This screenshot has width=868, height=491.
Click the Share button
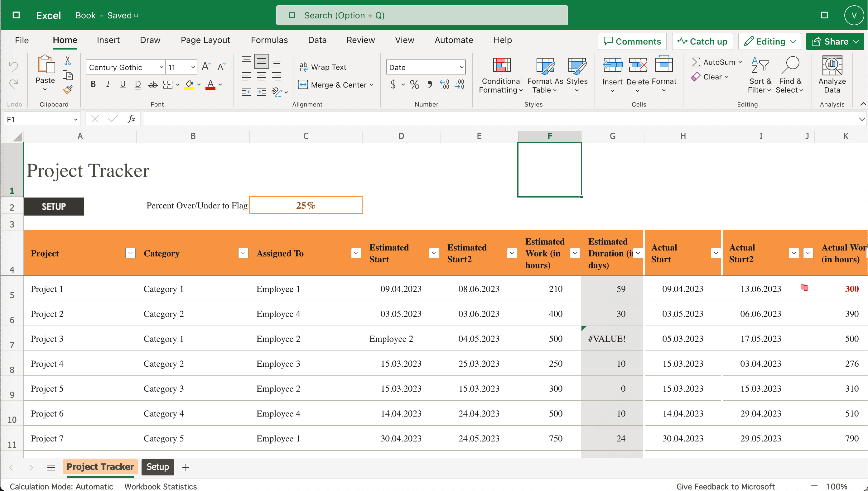[835, 41]
